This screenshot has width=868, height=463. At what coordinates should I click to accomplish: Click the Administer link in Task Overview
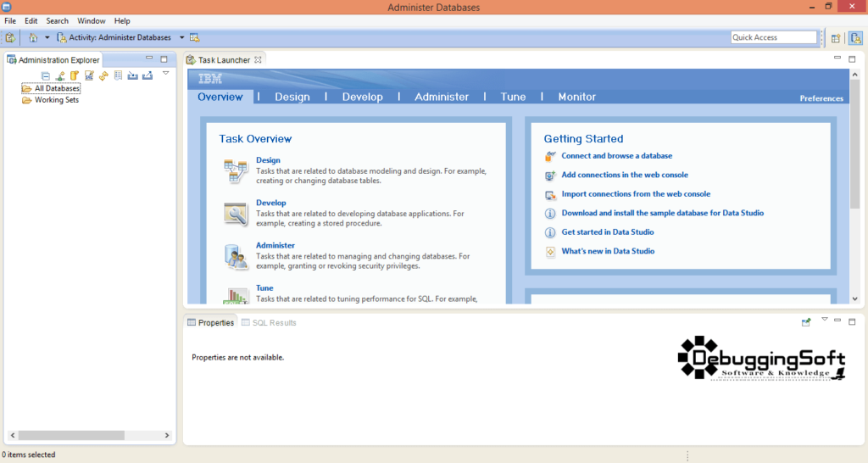[275, 245]
